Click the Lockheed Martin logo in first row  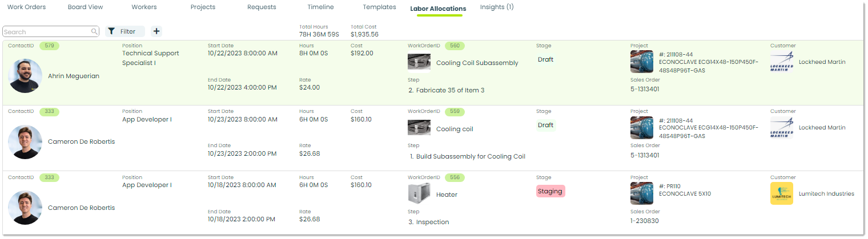tap(781, 62)
